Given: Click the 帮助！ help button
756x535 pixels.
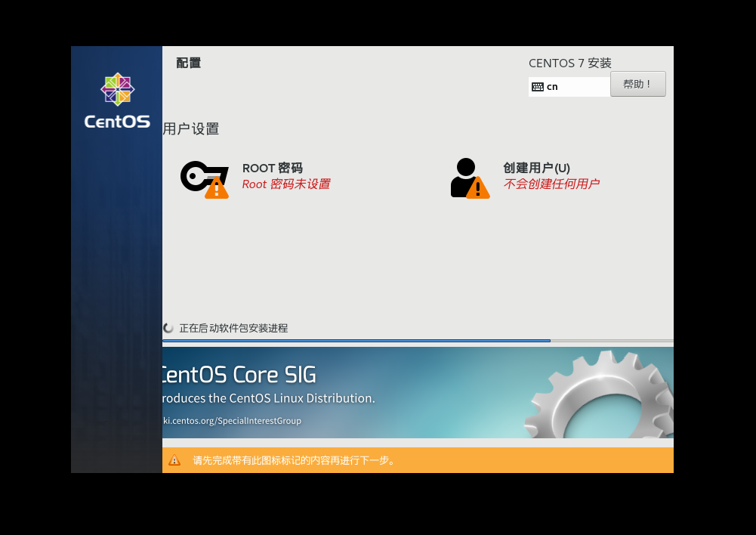Looking at the screenshot, I should [638, 84].
